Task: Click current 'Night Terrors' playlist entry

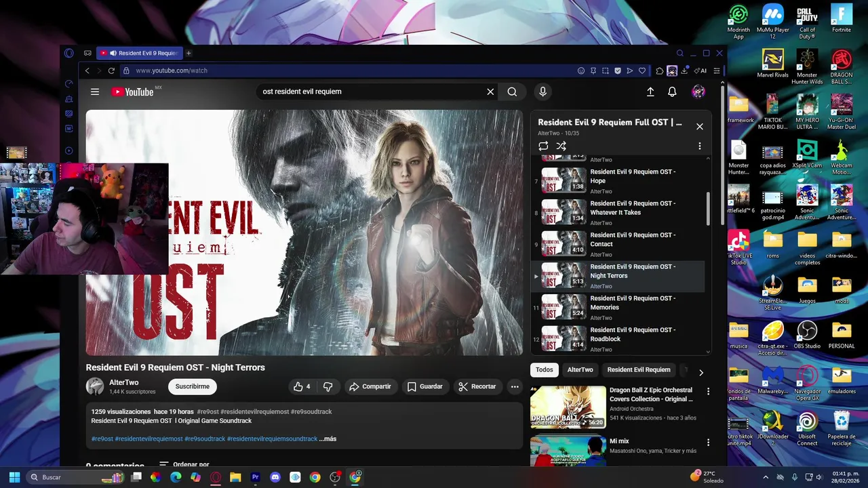Action: 617,276
